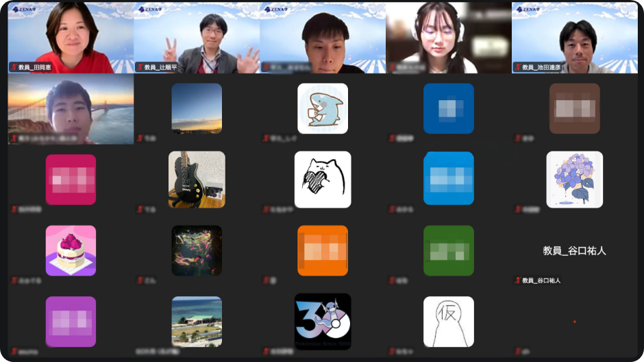Click the black guitar avatar picture
Viewport: 644px width, 362px height.
tap(197, 180)
